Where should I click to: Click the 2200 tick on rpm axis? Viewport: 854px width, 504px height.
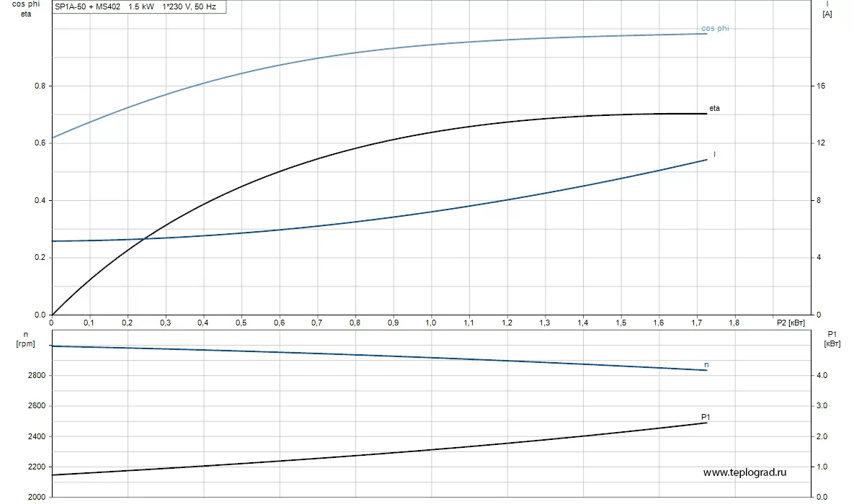coord(37,467)
